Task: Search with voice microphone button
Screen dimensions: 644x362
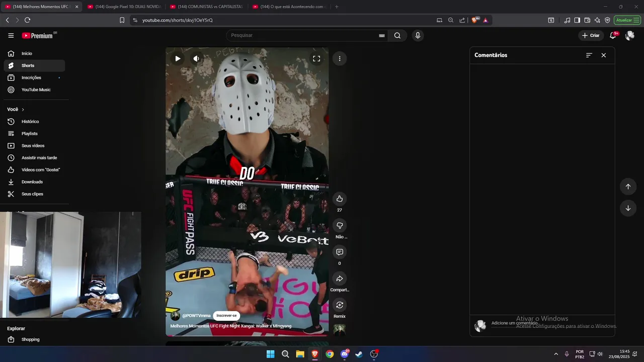Action: click(x=417, y=35)
